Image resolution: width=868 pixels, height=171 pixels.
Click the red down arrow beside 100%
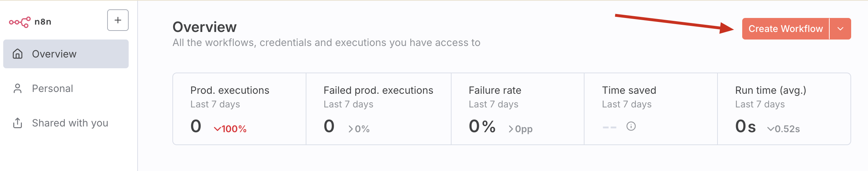(x=217, y=129)
